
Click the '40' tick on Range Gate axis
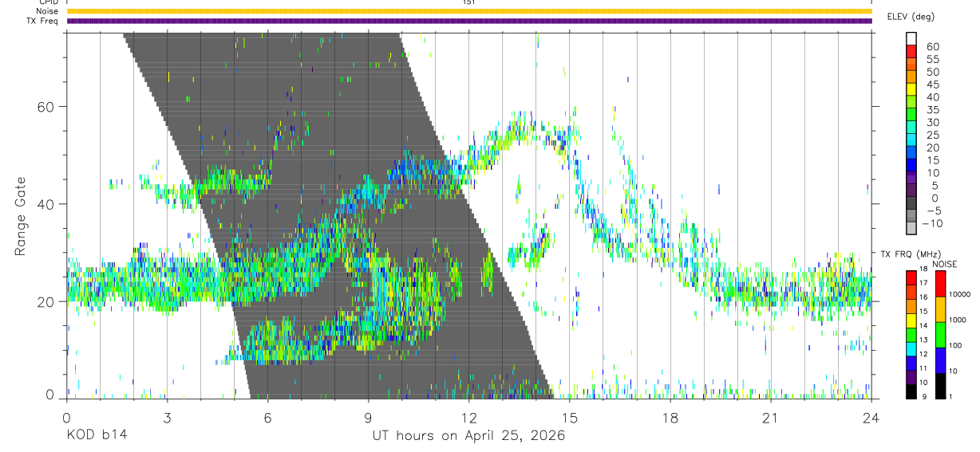[47, 204]
